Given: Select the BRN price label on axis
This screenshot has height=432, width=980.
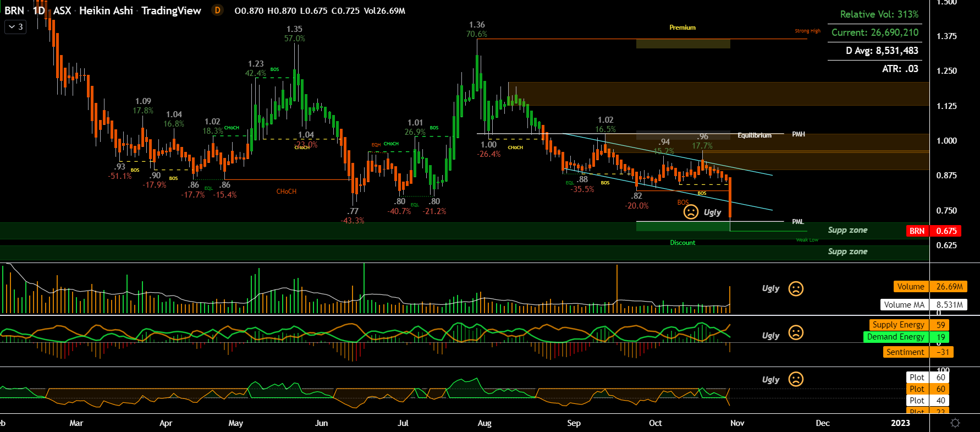Looking at the screenshot, I should coord(917,231).
